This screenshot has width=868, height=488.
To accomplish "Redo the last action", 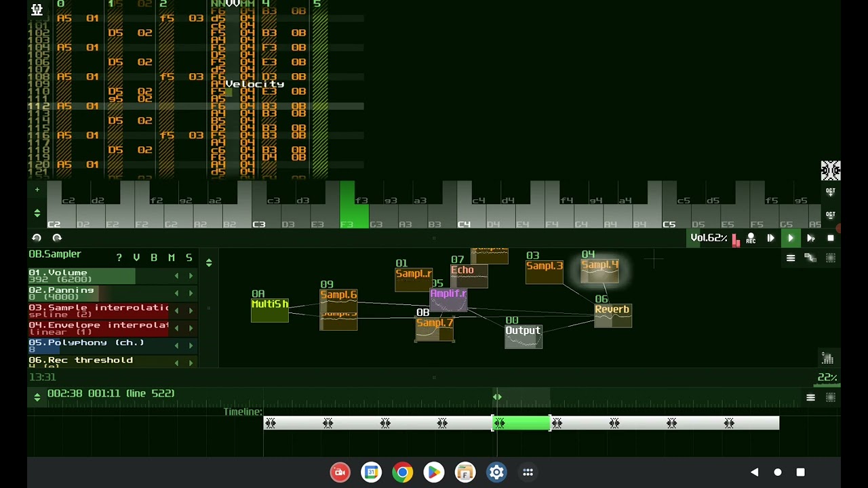I will tap(57, 238).
